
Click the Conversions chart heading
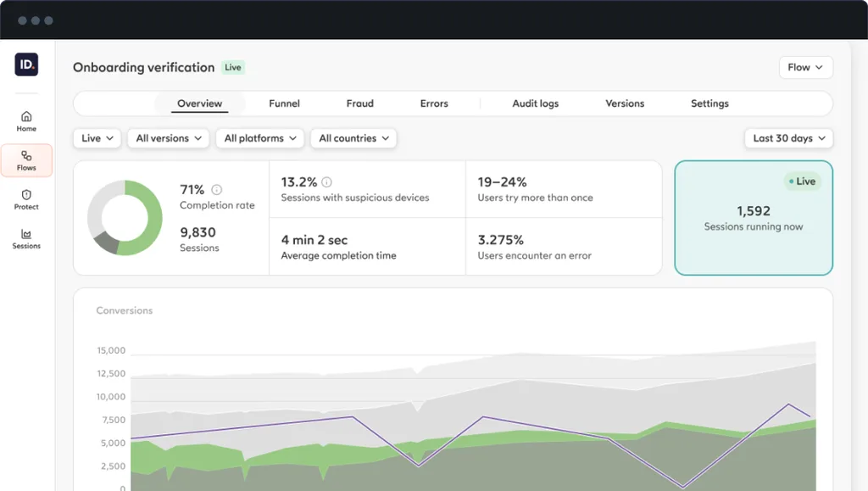click(x=125, y=310)
